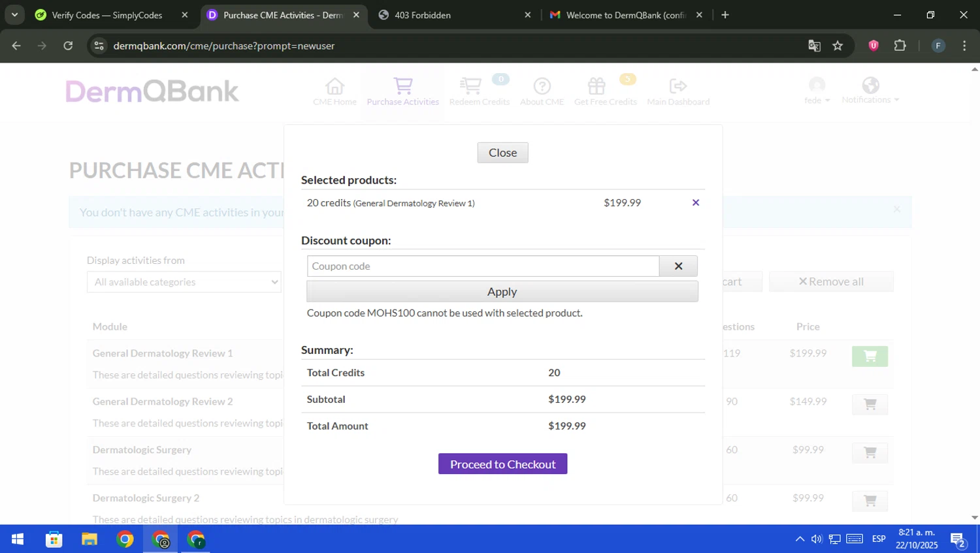This screenshot has height=553, width=980.
Task: Add Dermatologic Surgery to cart
Action: [x=870, y=452]
